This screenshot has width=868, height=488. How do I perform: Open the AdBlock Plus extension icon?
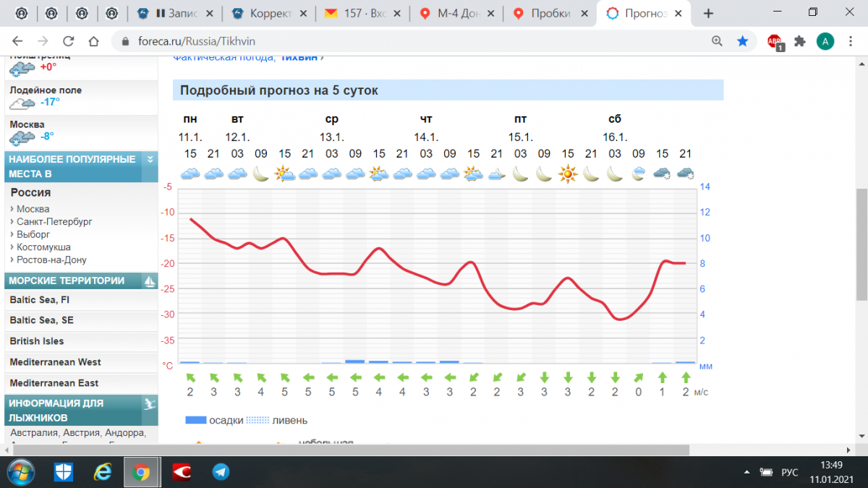point(775,42)
